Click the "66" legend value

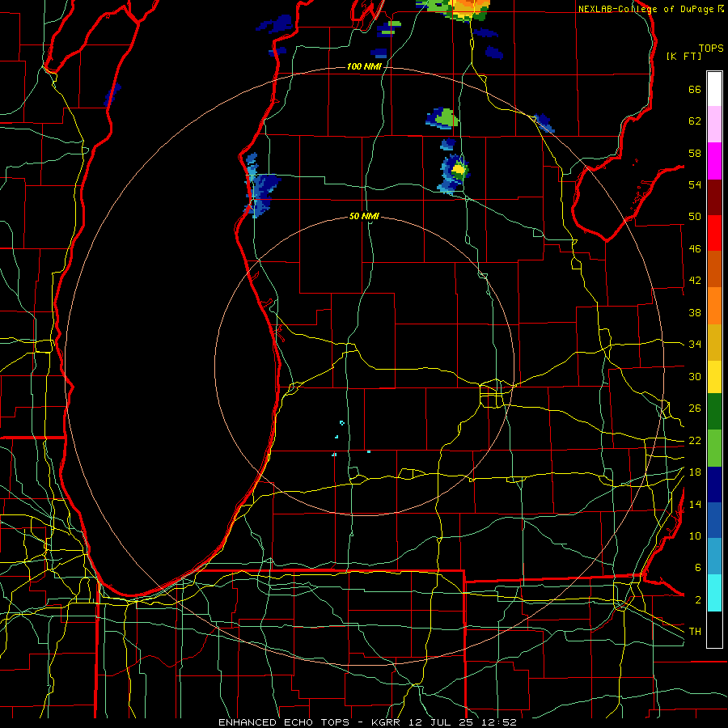695,89
